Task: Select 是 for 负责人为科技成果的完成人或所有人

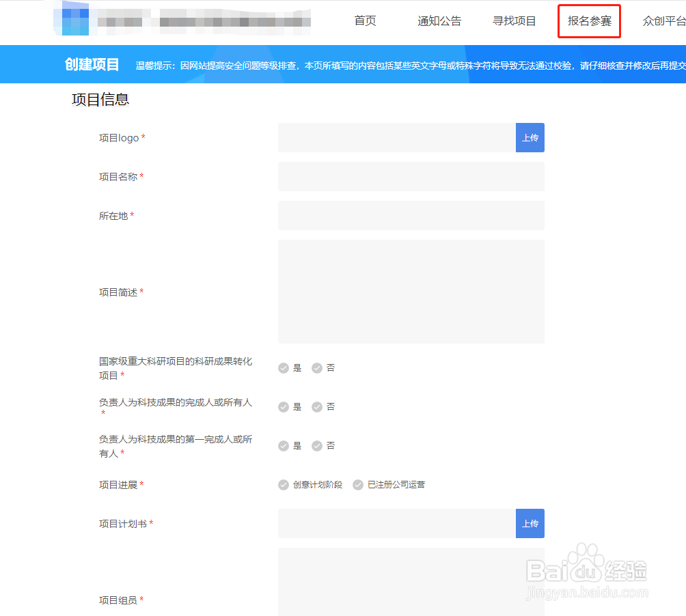Action: [283, 406]
